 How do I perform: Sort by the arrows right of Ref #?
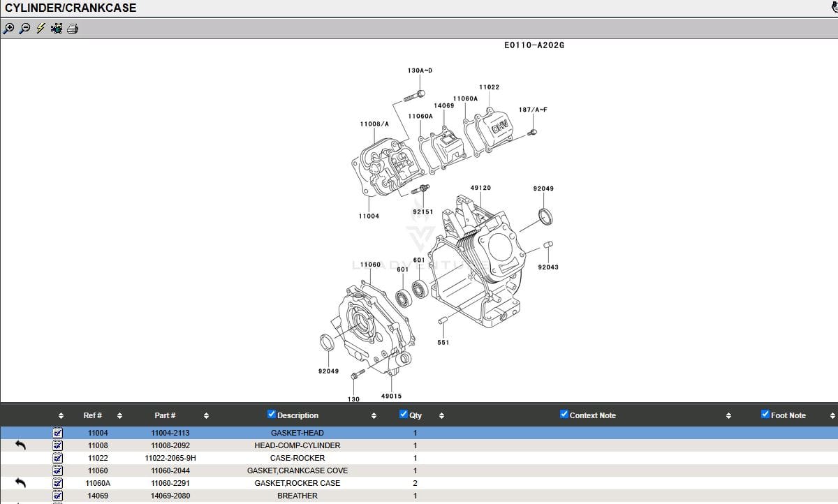coord(119,416)
